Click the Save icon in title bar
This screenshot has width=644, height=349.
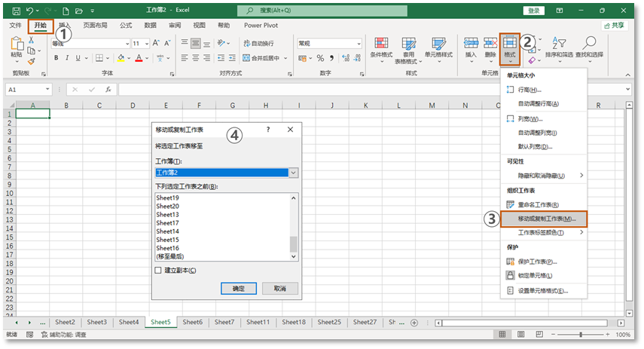(11, 11)
